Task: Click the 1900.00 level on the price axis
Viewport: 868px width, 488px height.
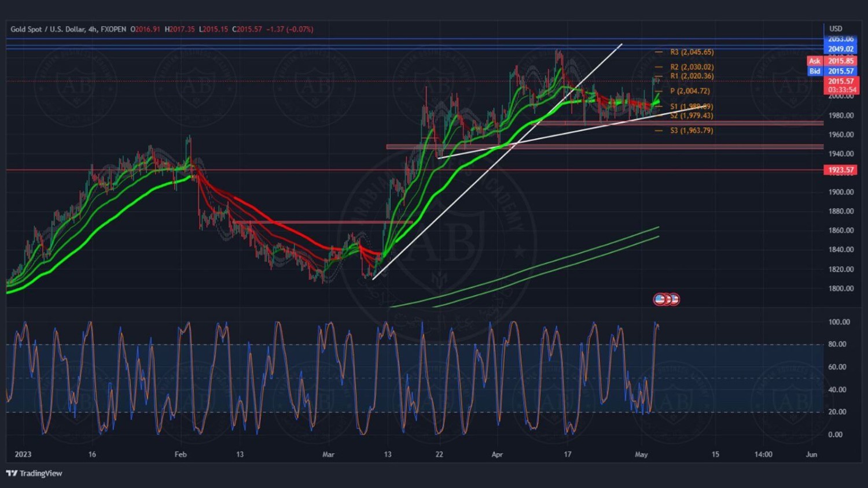Action: point(841,192)
